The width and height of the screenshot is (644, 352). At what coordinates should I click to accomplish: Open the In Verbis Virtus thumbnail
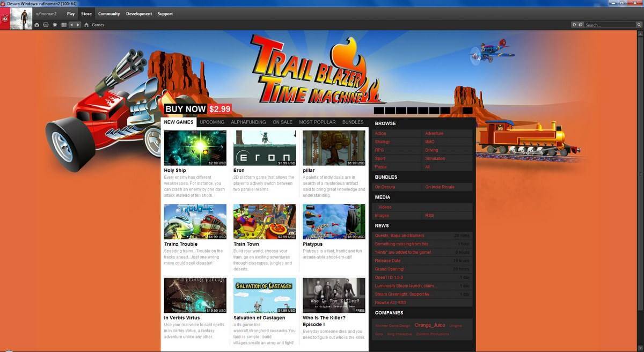(x=195, y=295)
